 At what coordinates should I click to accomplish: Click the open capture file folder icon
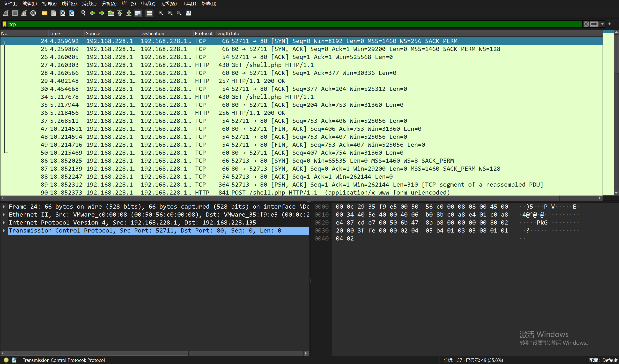[x=44, y=13]
